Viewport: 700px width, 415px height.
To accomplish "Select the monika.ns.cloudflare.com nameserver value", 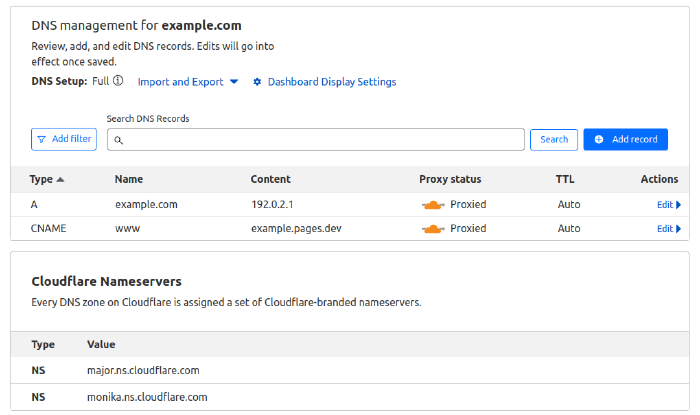I will (x=148, y=397).
